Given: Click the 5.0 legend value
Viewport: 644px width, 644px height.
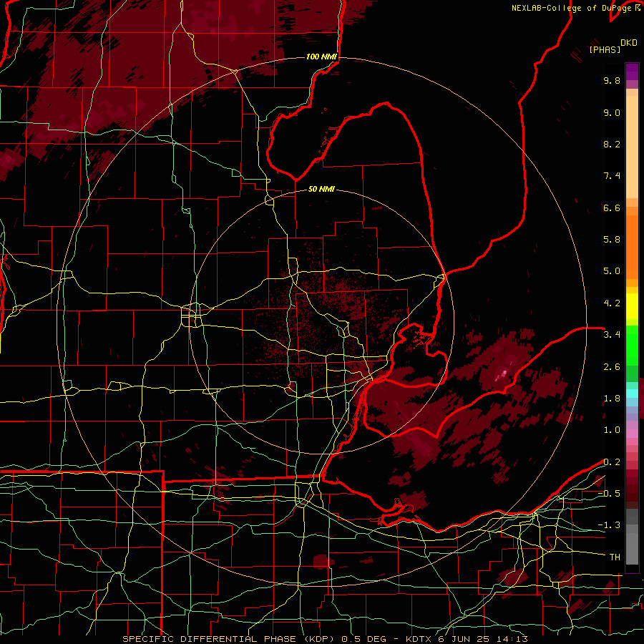Looking at the screenshot, I should click(612, 271).
